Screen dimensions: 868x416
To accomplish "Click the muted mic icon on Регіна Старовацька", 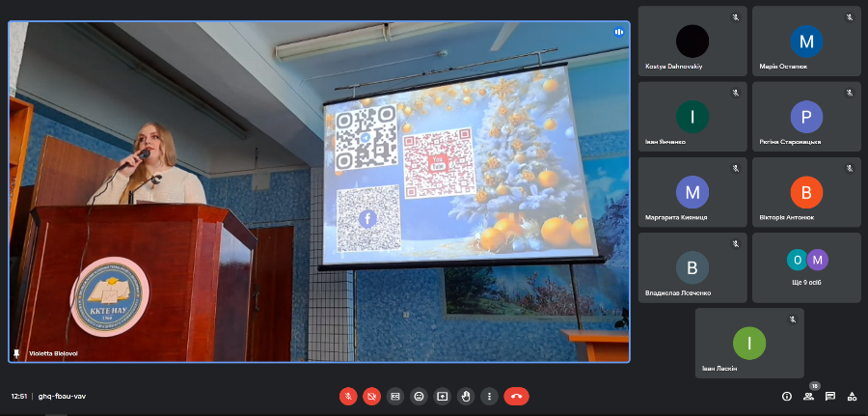I will tap(849, 93).
